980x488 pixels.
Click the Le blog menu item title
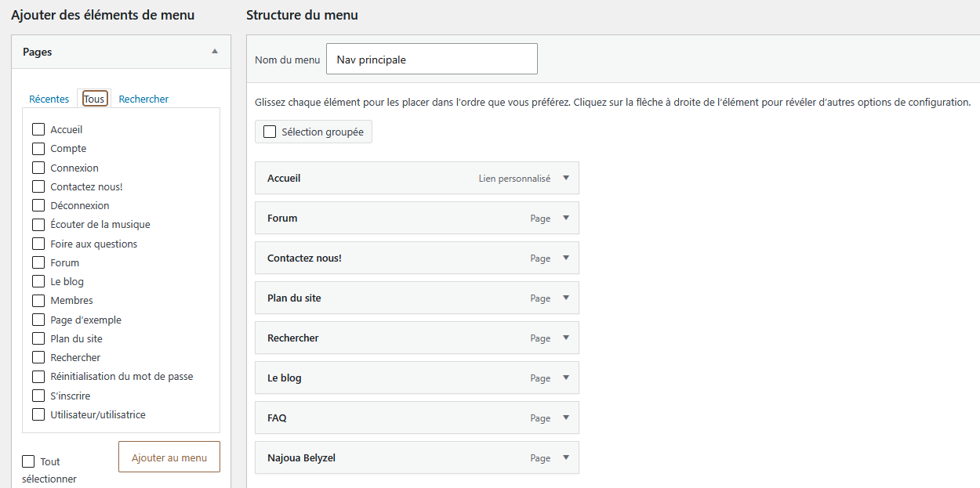point(285,378)
